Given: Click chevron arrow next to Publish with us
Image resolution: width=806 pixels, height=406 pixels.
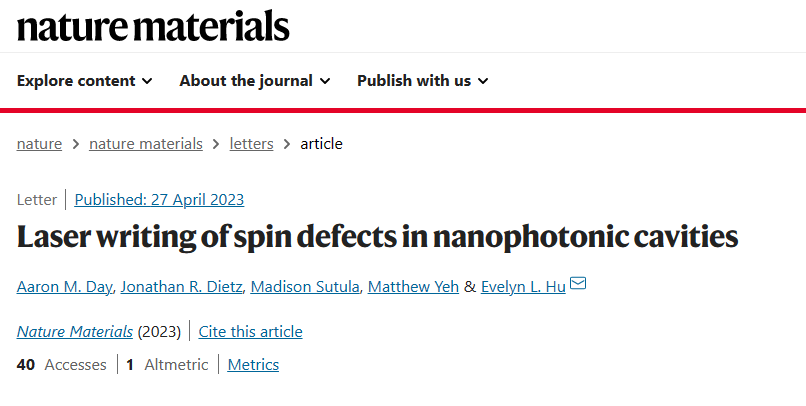Looking at the screenshot, I should click(x=483, y=81).
